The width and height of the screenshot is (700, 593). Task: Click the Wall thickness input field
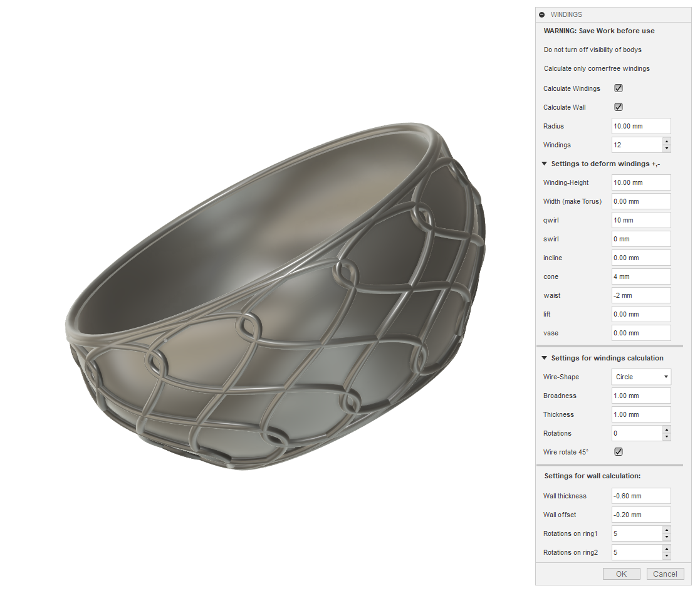click(641, 496)
